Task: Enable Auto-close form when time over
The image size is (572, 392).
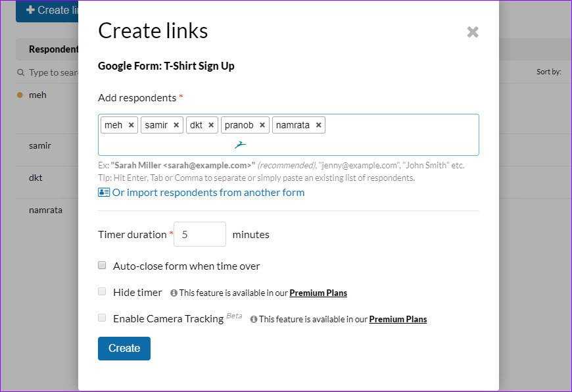Action: pos(102,266)
